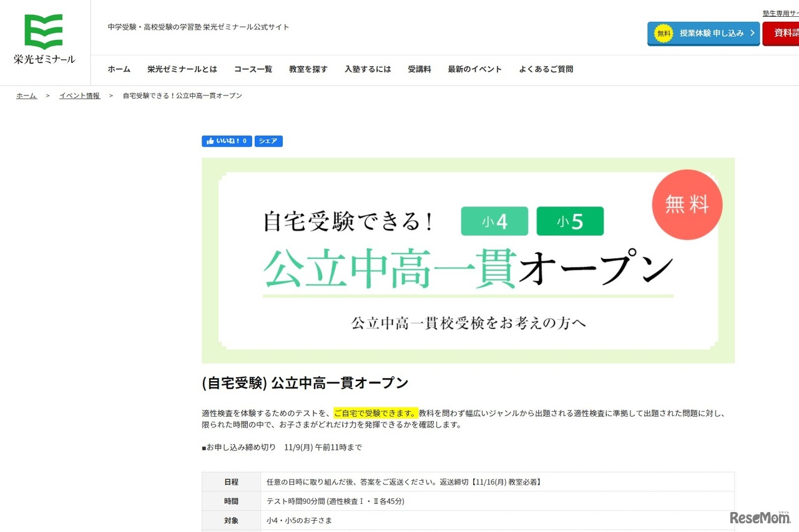The width and height of the screenshot is (799, 532).
Task: Follow the イベント情報 breadcrumb link
Action: point(79,95)
